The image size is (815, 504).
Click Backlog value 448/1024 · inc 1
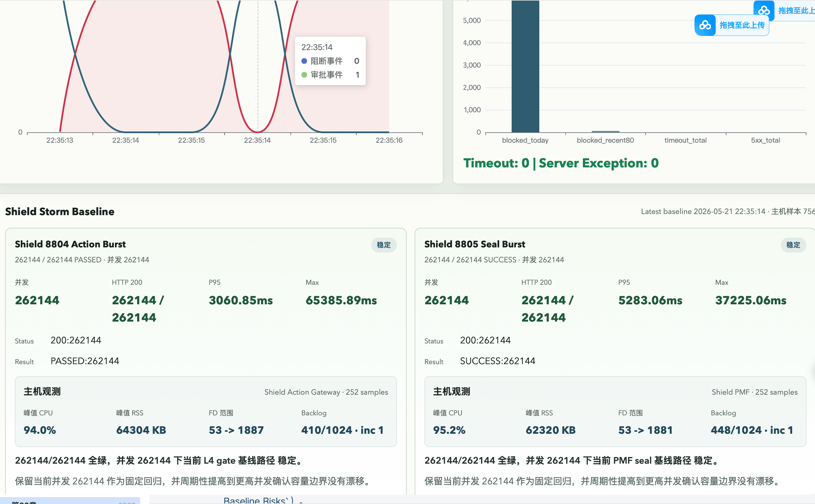(x=752, y=430)
